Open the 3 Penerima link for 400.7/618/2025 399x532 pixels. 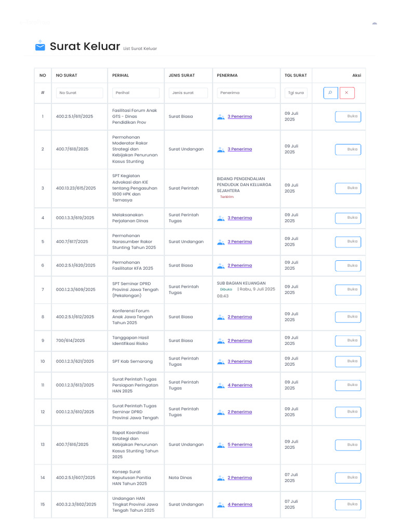click(x=240, y=150)
